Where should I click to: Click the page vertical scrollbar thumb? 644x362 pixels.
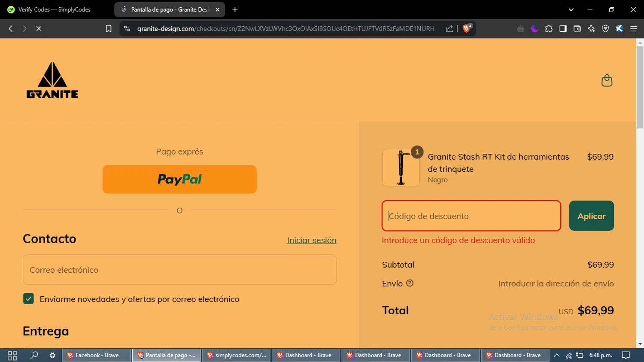tap(640, 87)
